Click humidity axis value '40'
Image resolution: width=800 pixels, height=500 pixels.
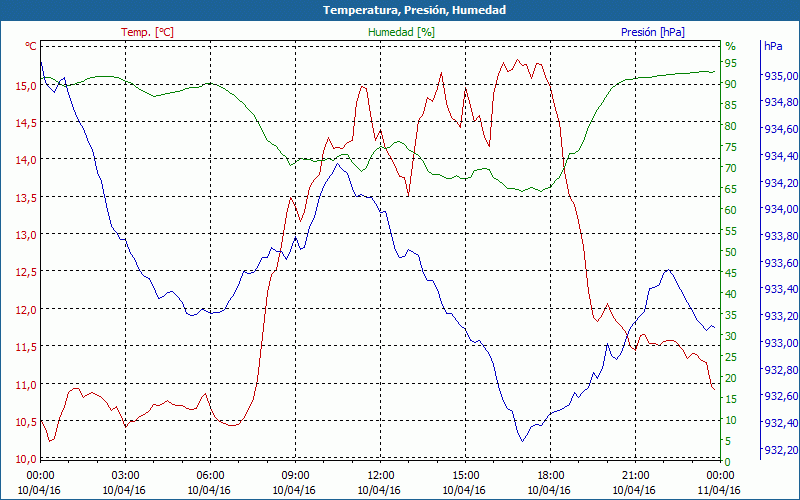click(x=731, y=294)
